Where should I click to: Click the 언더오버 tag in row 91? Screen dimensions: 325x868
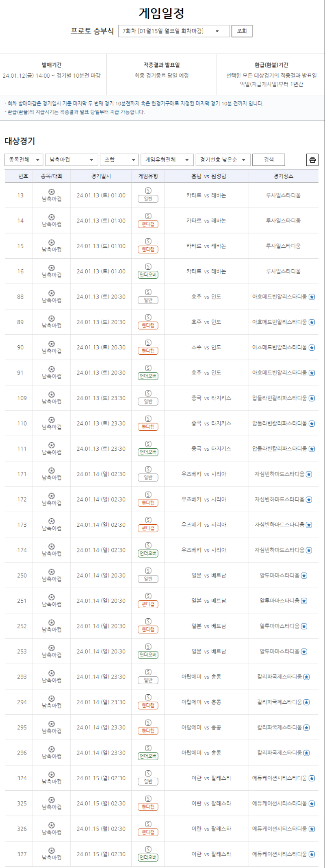point(148,376)
